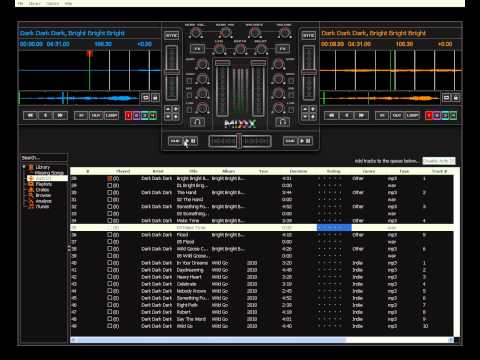This screenshot has width=480, height=360.
Task: Click the right deck fast-forward button
Action: click(x=362, y=115)
